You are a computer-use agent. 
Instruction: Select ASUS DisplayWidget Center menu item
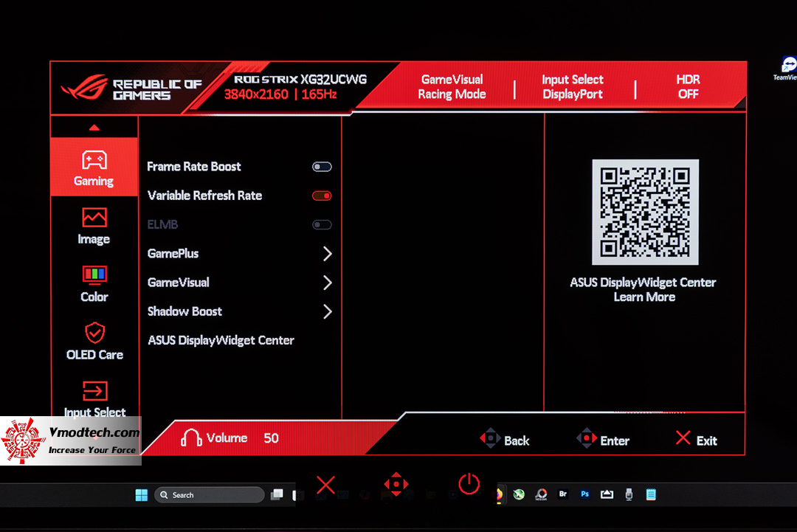[221, 340]
